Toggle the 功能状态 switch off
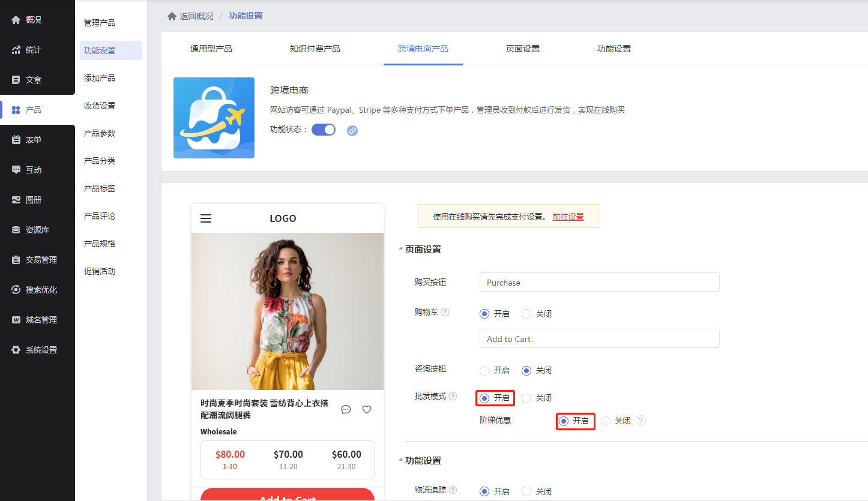The height and width of the screenshot is (501, 868). [324, 130]
